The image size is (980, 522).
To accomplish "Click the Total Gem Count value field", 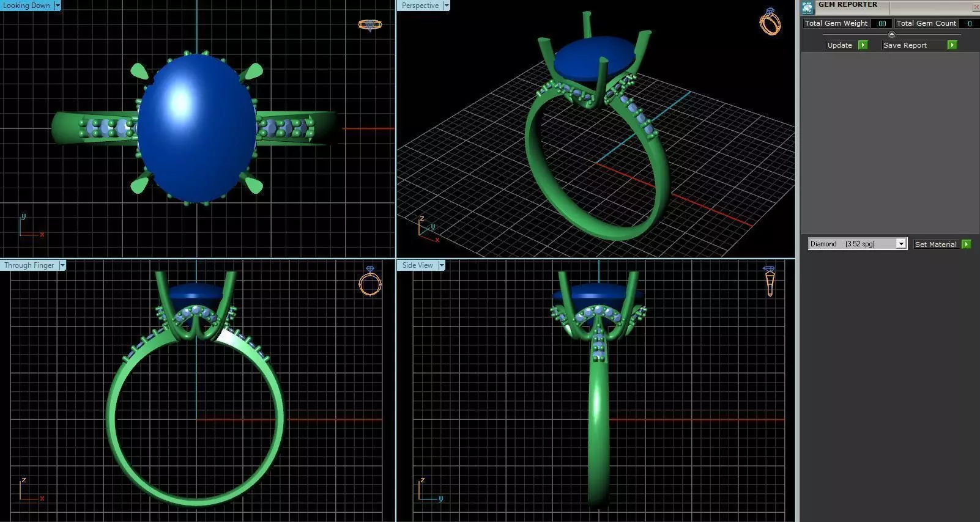I will coord(969,23).
